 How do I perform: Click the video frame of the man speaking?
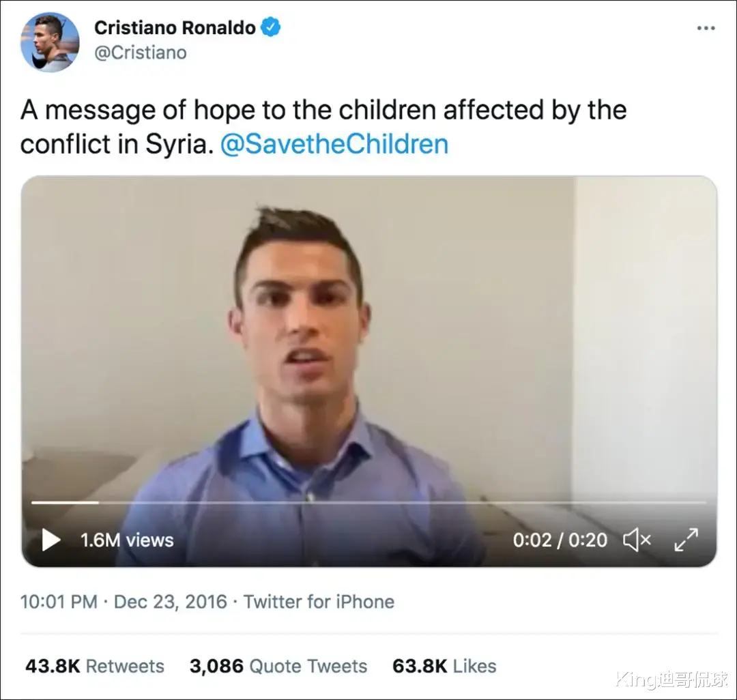click(369, 338)
